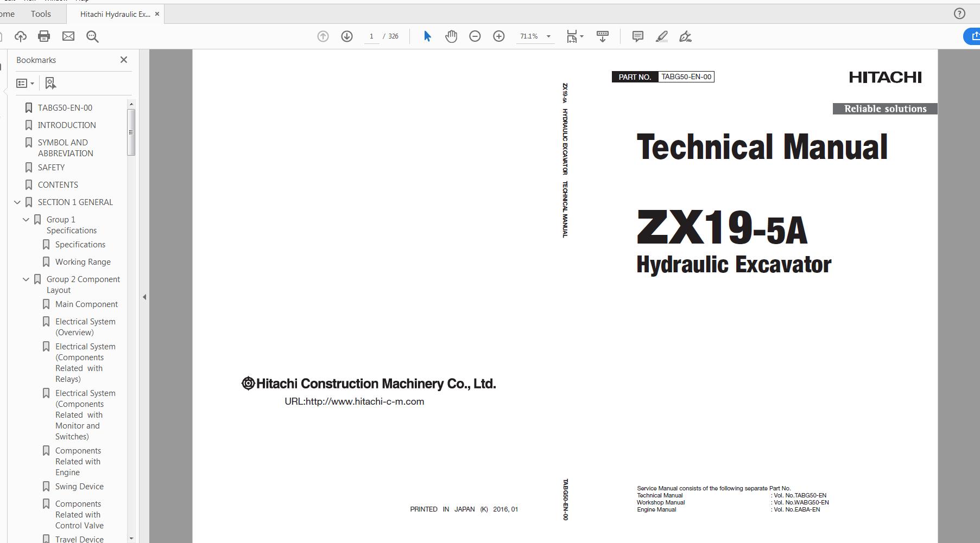
Task: Jump to the SAFETY bookmark
Action: (51, 167)
